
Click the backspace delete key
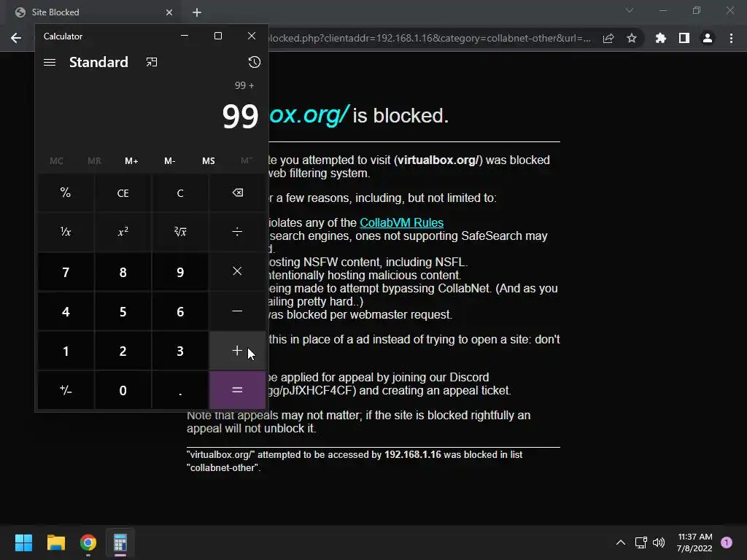(237, 192)
